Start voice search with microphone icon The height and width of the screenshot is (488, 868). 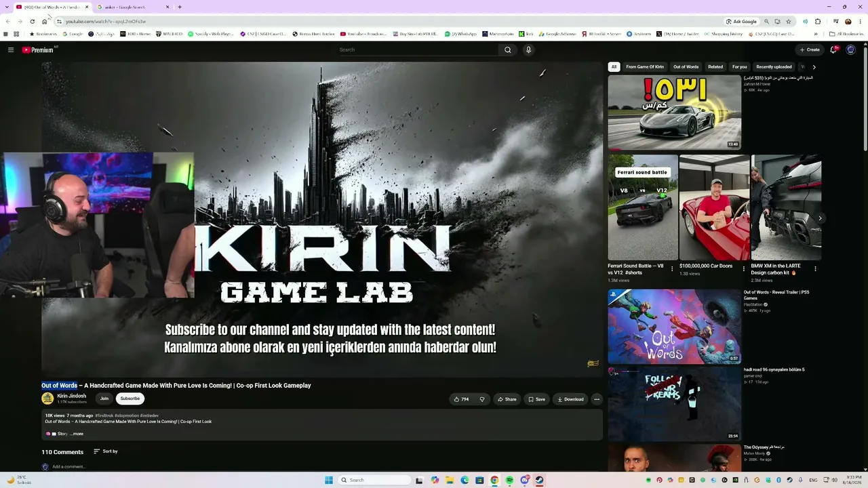point(528,49)
